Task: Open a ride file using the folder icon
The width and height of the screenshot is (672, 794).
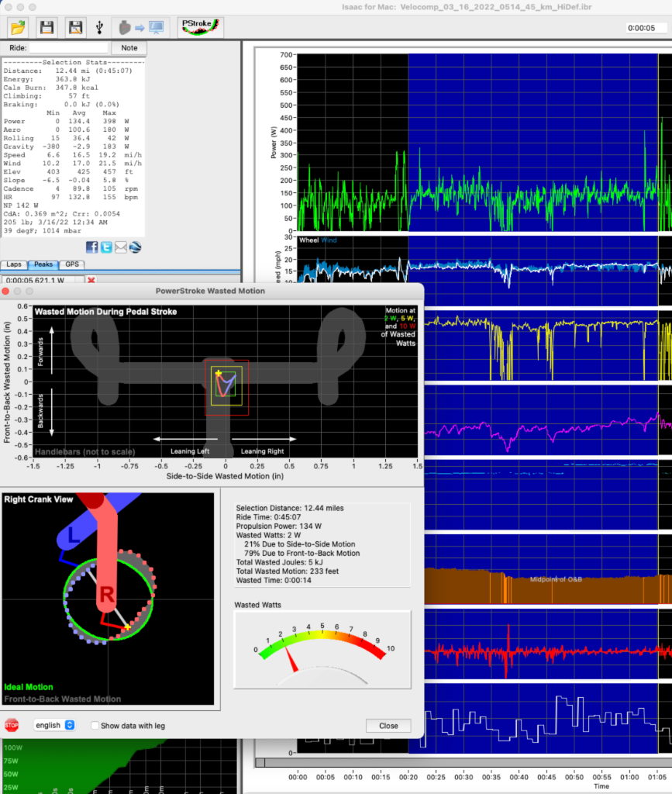Action: tap(18, 26)
